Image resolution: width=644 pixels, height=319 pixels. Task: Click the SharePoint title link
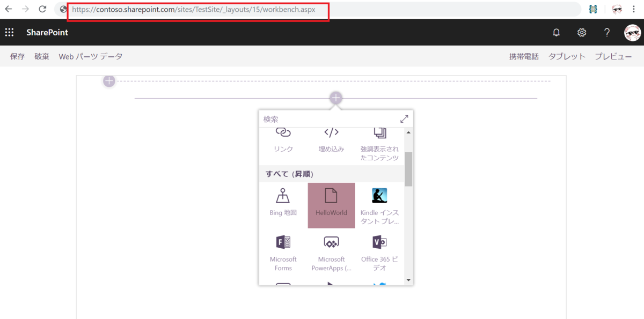(x=47, y=33)
